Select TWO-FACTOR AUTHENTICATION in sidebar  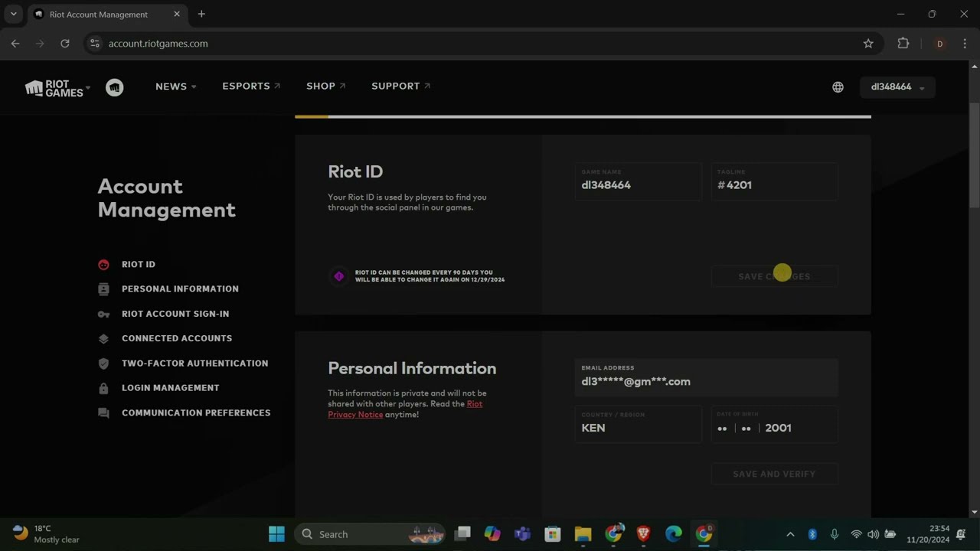point(195,364)
